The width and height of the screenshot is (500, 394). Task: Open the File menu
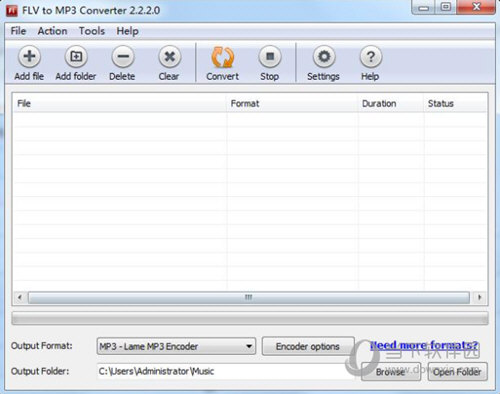[18, 31]
